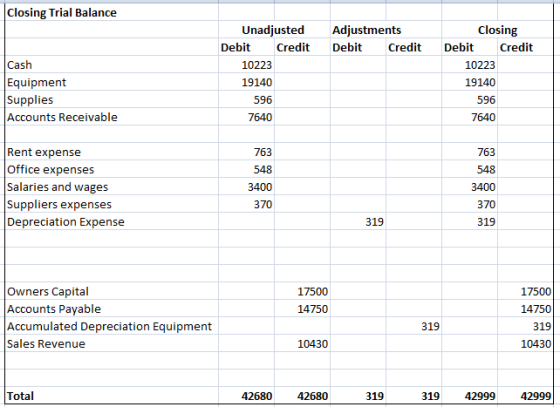The width and height of the screenshot is (560, 407).
Task: Select Total 42680 in Unadjusted Credit
Action: pos(312,396)
